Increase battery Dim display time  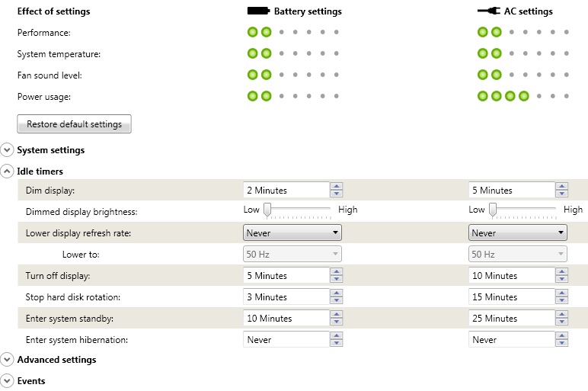point(337,187)
